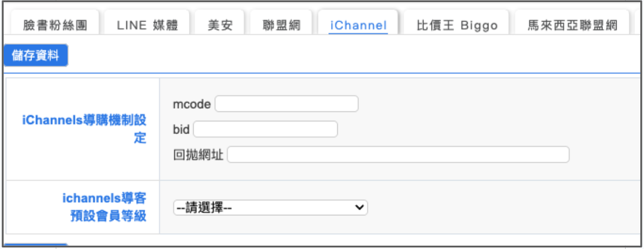
Task: Click the 回拋網址 label text
Action: (198, 155)
